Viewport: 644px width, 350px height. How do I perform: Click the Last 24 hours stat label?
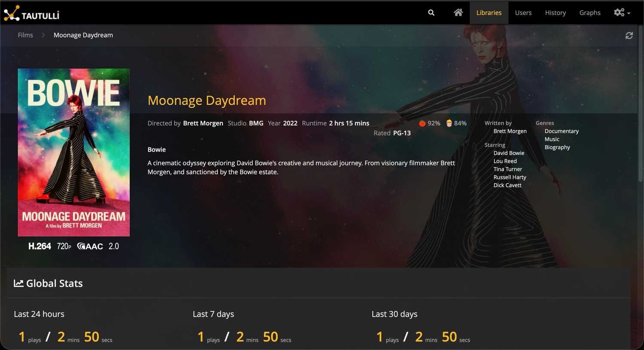coord(39,314)
